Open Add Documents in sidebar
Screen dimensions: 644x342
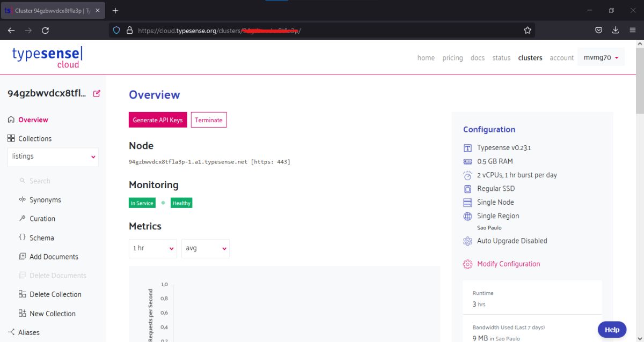tap(54, 257)
